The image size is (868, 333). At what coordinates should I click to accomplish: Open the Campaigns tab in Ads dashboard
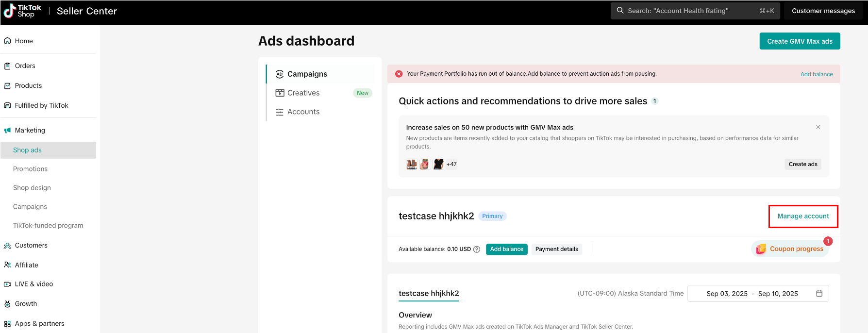[x=307, y=74]
